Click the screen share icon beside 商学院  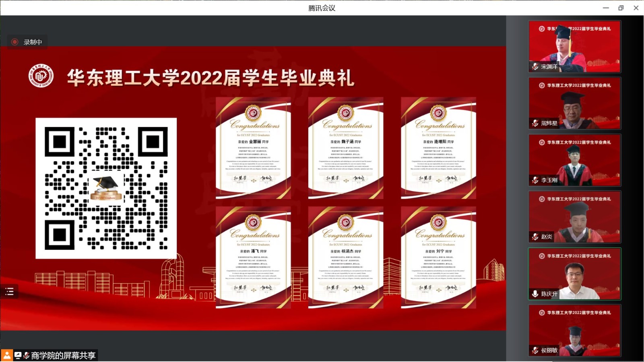18,355
